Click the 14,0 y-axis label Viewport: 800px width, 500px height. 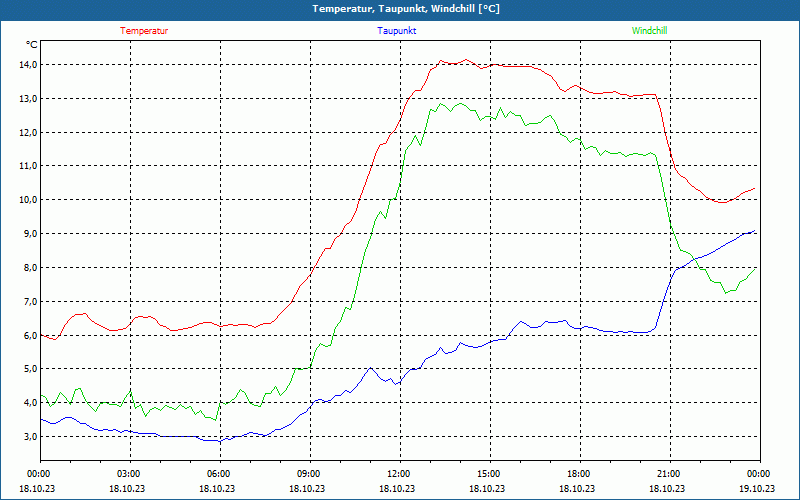pos(29,65)
